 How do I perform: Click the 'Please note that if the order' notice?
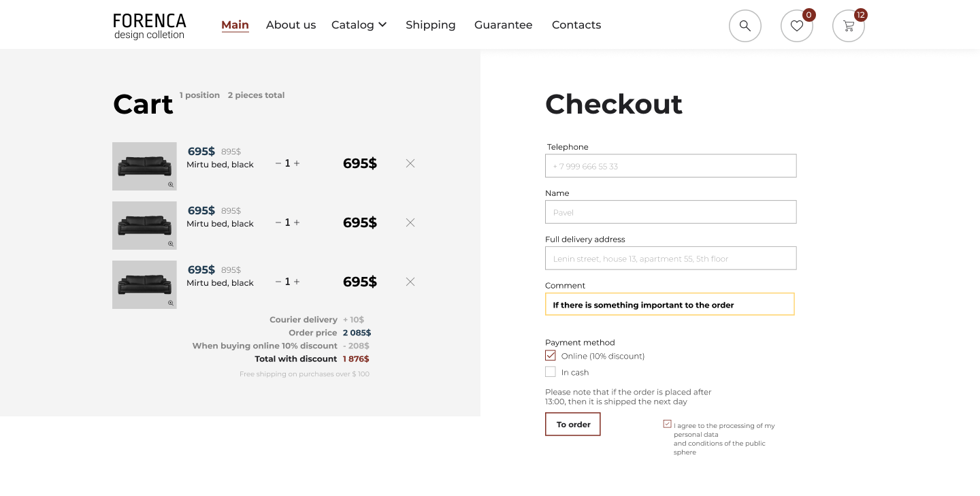628,397
